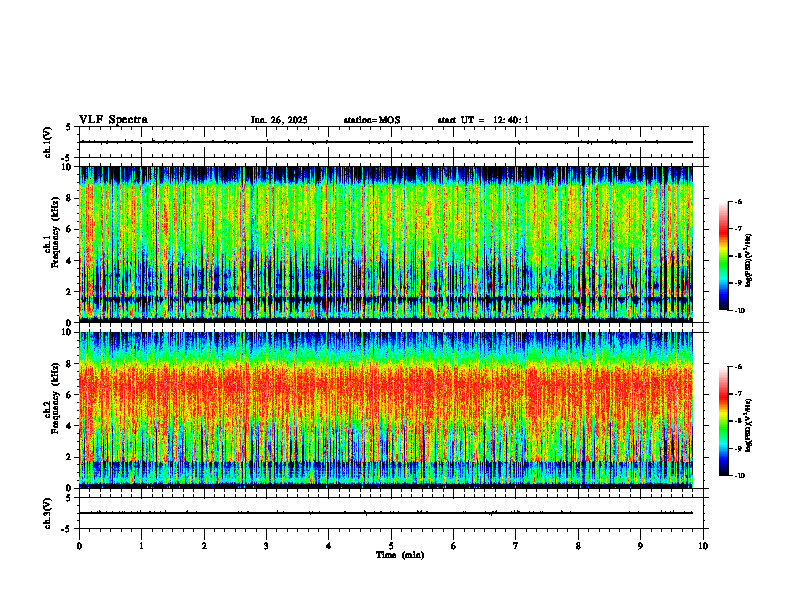Click the "ch.1(V)" axis label
792x612 pixels.
coord(48,142)
